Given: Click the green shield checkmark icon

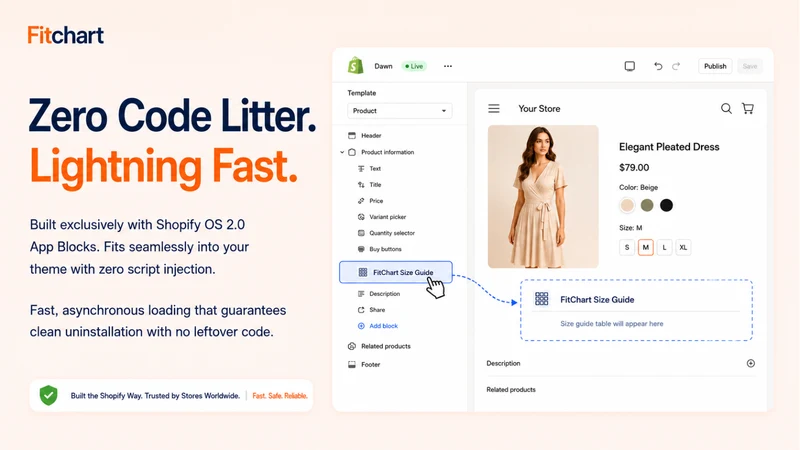Looking at the screenshot, I should pyautogui.click(x=48, y=395).
